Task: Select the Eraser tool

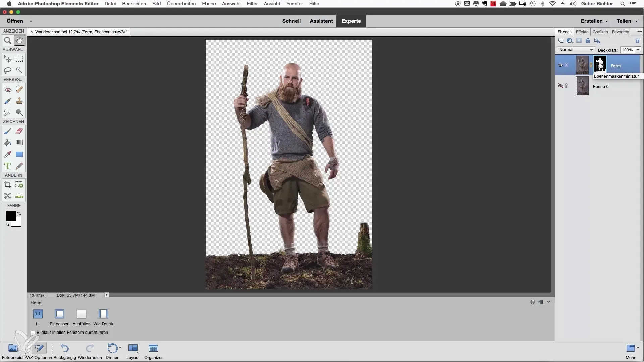Action: pos(19,131)
